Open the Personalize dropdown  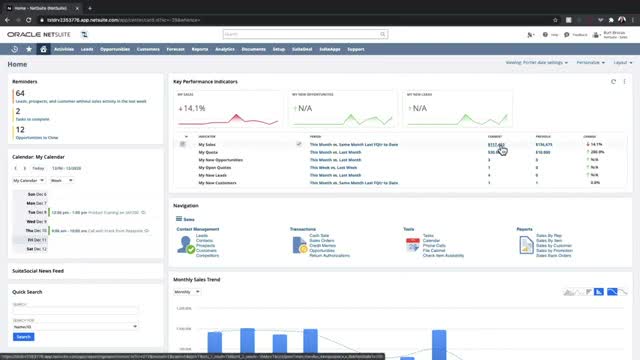(591, 62)
